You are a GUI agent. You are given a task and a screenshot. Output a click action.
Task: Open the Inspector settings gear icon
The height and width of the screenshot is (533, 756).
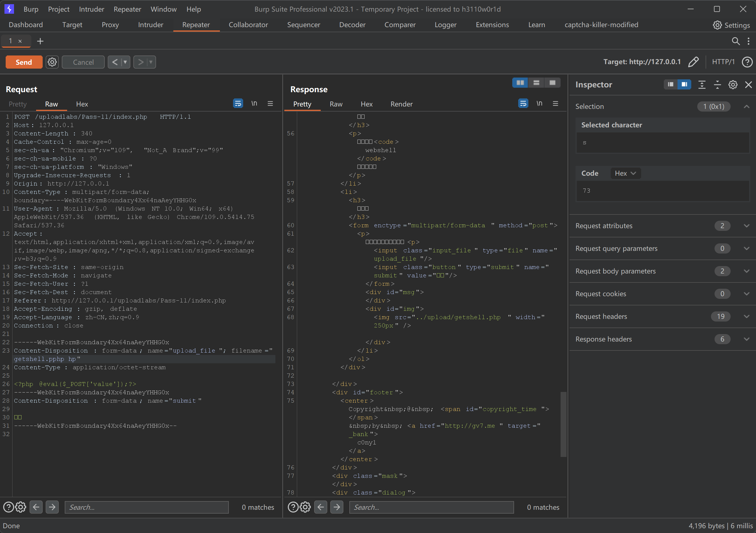(x=733, y=85)
